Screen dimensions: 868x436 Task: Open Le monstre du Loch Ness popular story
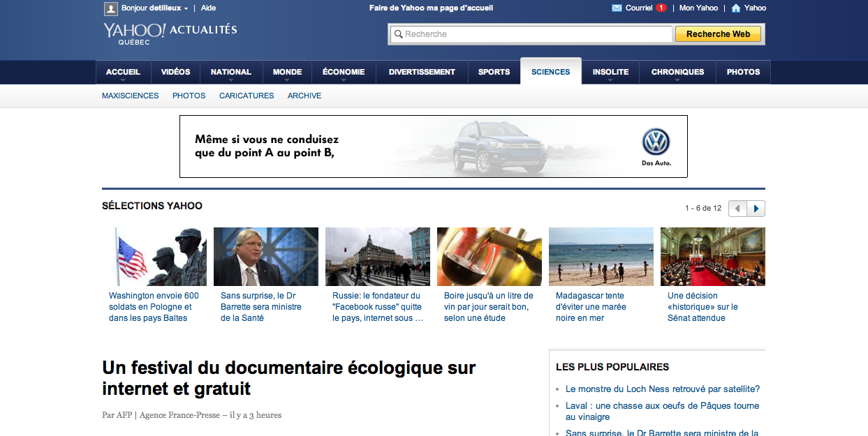663,389
